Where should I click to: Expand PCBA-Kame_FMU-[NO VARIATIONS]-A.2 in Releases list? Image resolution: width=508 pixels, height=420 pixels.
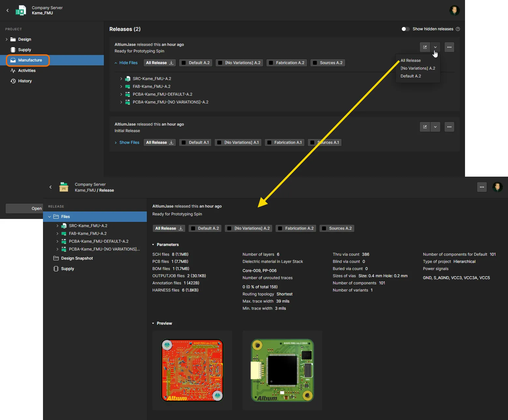pyautogui.click(x=121, y=102)
